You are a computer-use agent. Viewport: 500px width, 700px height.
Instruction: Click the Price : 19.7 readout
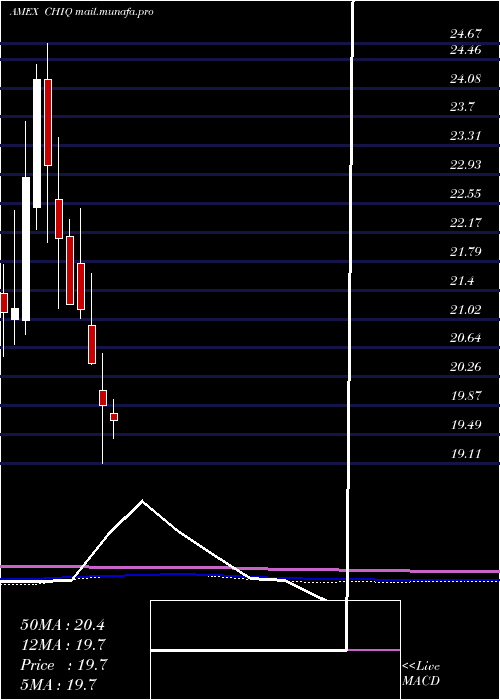[64, 665]
